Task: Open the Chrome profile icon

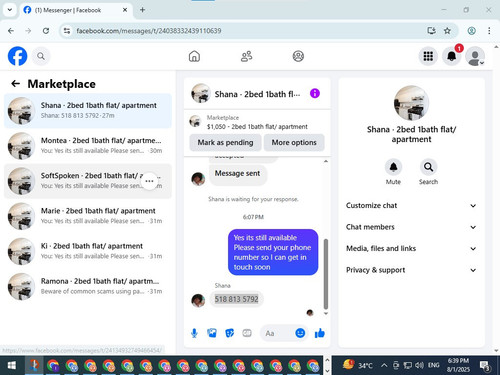Action: click(x=471, y=31)
